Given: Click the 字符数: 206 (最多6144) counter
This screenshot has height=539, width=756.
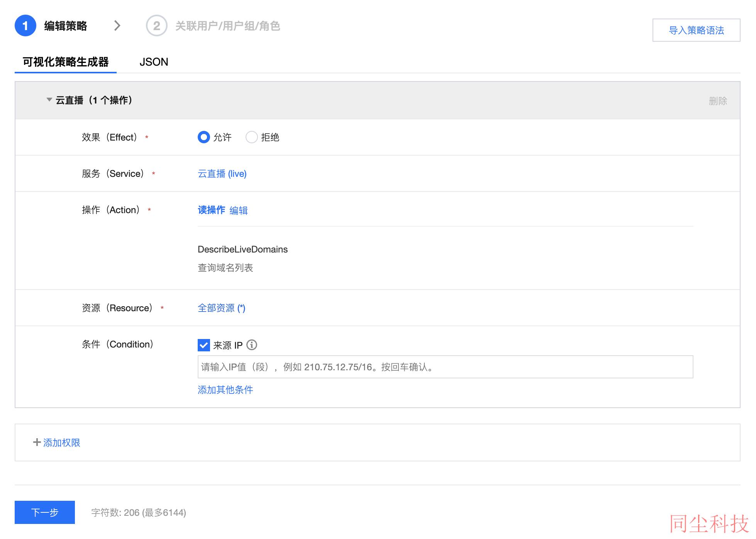Looking at the screenshot, I should [x=139, y=513].
